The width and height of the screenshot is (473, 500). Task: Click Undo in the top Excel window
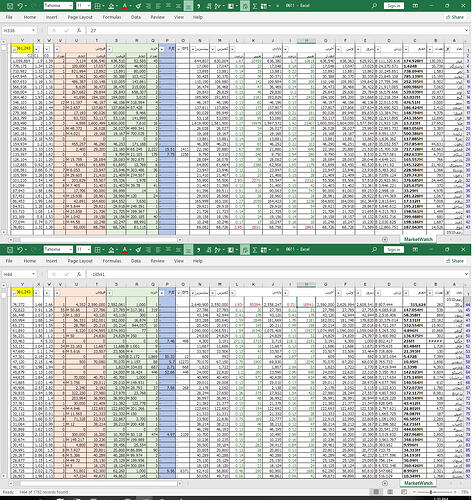point(20,6)
